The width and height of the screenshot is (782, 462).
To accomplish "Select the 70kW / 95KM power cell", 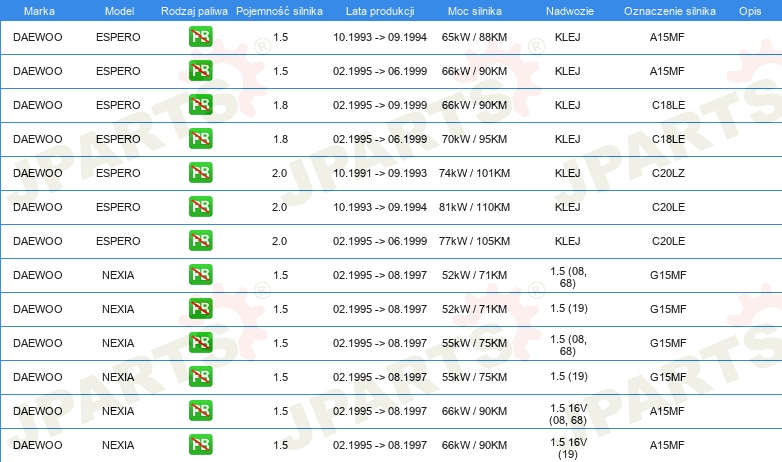I will click(x=474, y=139).
